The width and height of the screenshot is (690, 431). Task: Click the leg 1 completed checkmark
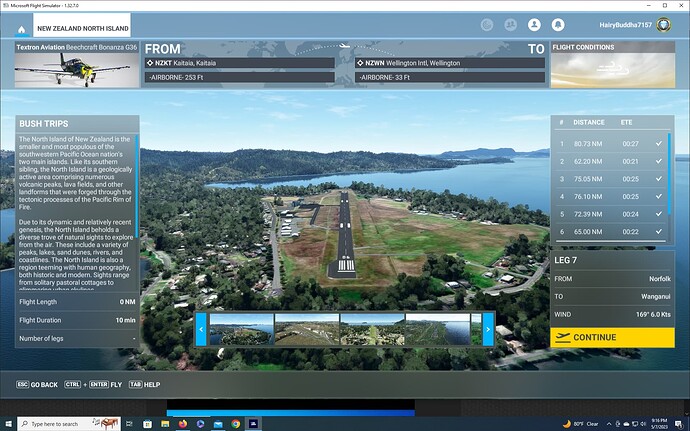pos(659,144)
